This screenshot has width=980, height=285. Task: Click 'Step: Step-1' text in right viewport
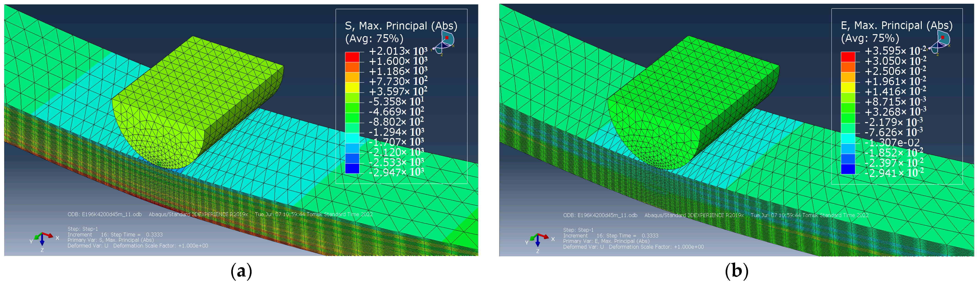(x=578, y=230)
